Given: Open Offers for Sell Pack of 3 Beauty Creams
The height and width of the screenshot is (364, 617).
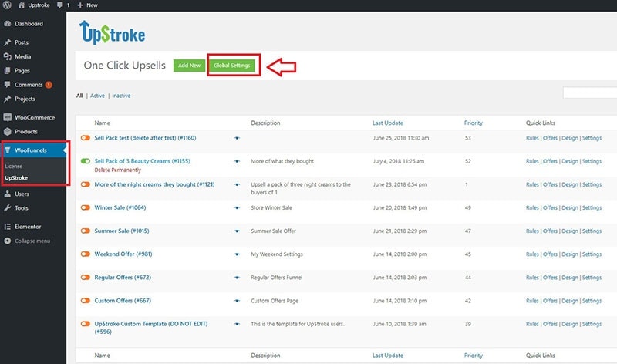Looking at the screenshot, I should (x=550, y=161).
